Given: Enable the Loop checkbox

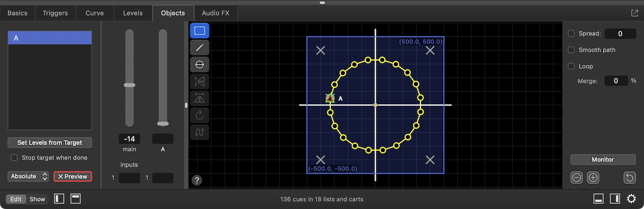Looking at the screenshot, I should [x=571, y=66].
